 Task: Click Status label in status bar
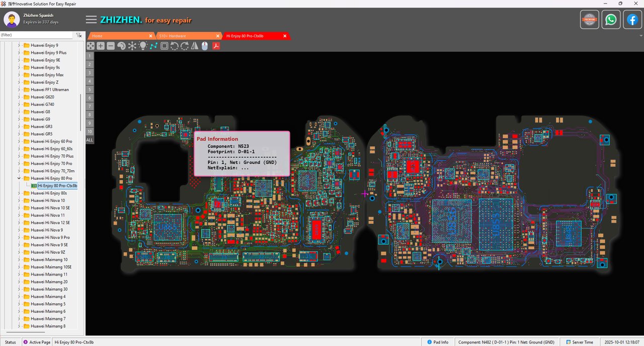(11, 342)
